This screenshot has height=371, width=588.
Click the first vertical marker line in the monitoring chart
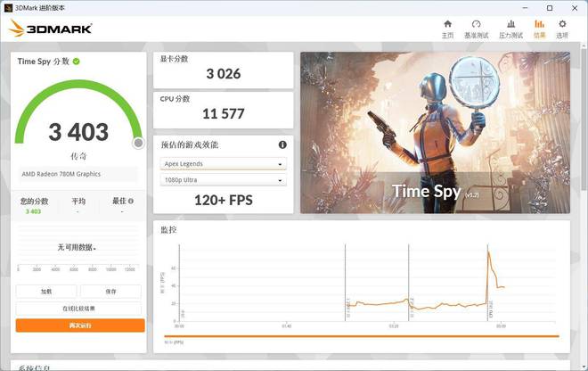tap(179, 283)
